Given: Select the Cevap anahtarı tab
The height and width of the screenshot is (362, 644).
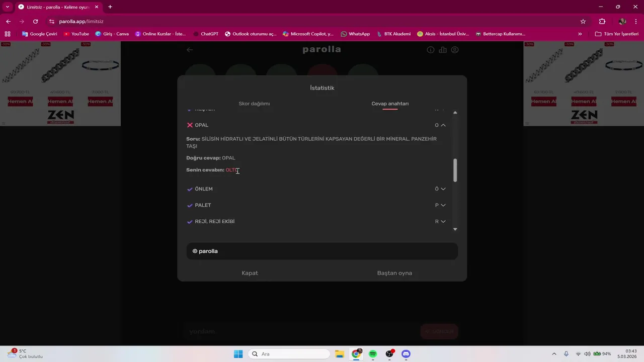Looking at the screenshot, I should 390,104.
